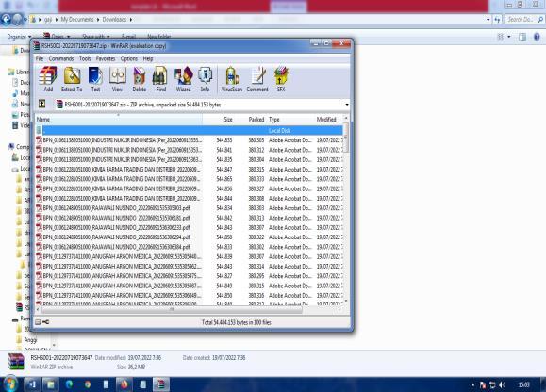Viewport: 546px width, 392px height.
Task: Toggle the Explorer preview pane icon
Action: [x=522, y=37]
